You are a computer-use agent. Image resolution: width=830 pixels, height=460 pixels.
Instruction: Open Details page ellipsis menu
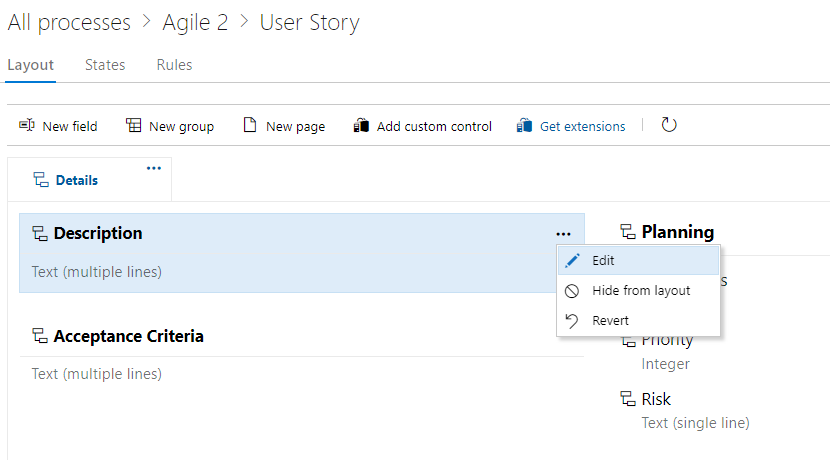(153, 168)
